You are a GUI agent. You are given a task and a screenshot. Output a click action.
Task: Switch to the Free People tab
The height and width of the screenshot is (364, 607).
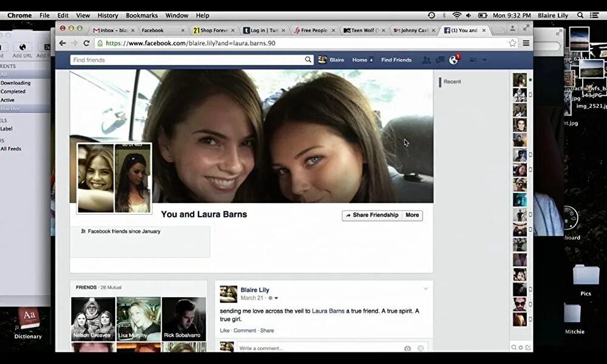click(314, 30)
